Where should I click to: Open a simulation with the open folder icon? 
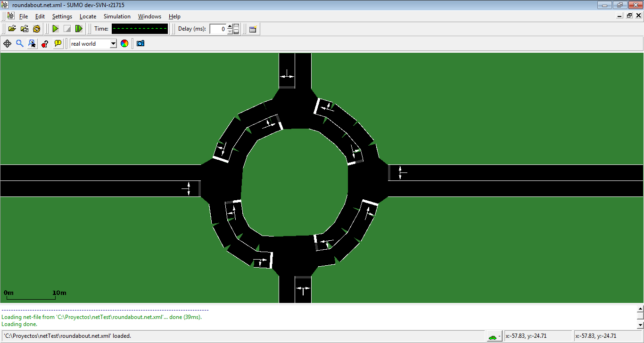12,29
